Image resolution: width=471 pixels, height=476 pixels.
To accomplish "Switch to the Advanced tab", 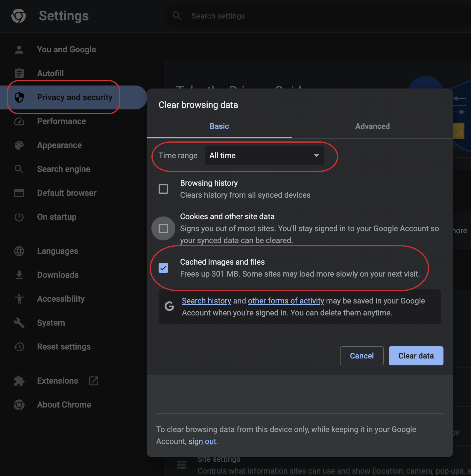I will (x=372, y=126).
